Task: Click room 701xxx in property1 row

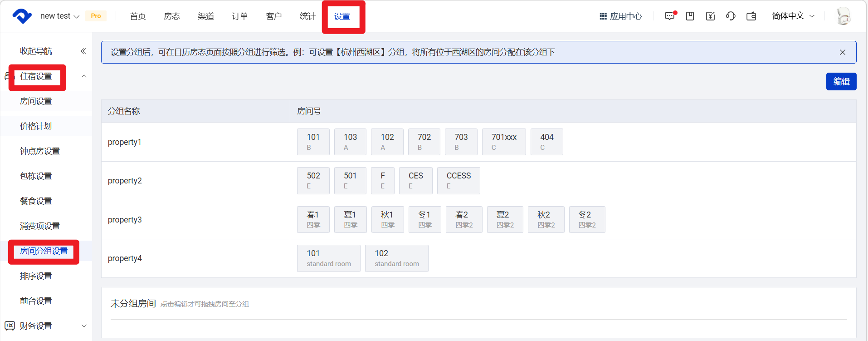Action: pos(504,142)
